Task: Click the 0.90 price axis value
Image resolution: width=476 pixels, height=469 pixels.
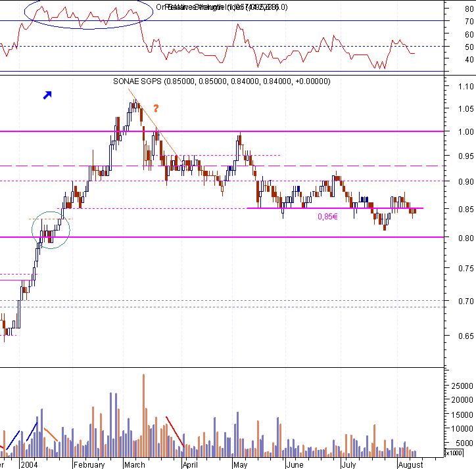Action: pyautogui.click(x=466, y=181)
